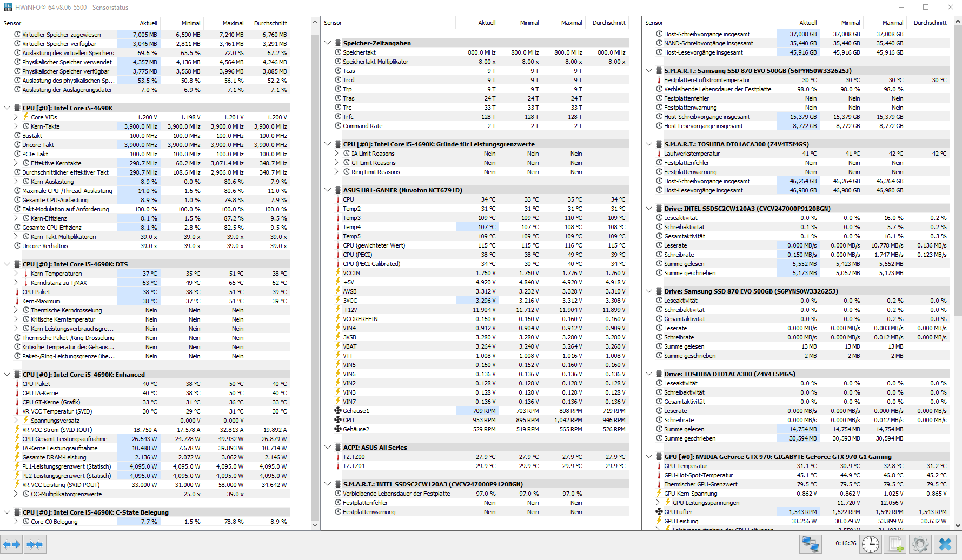Viewport: 962px width, 560px height.
Task: Click Durchschnitt column header in right panel
Action: 928,23
